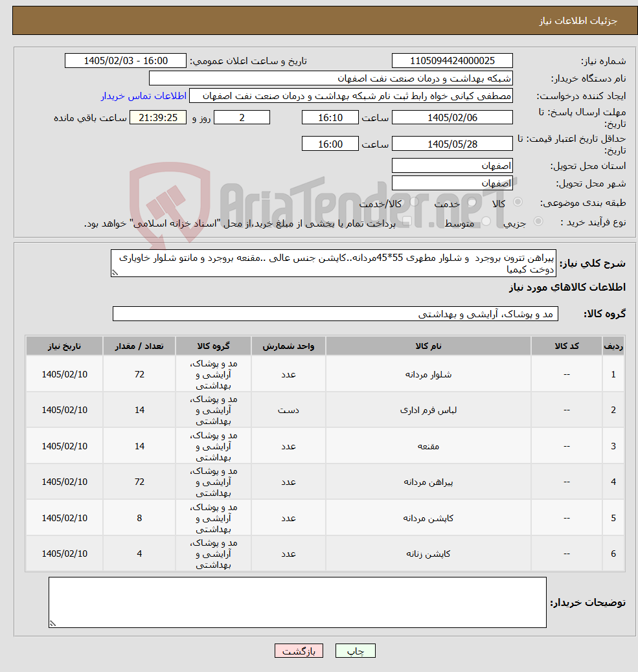Click the delivery city field اصفهان
Screen dimensions: 638x672
pos(452,183)
